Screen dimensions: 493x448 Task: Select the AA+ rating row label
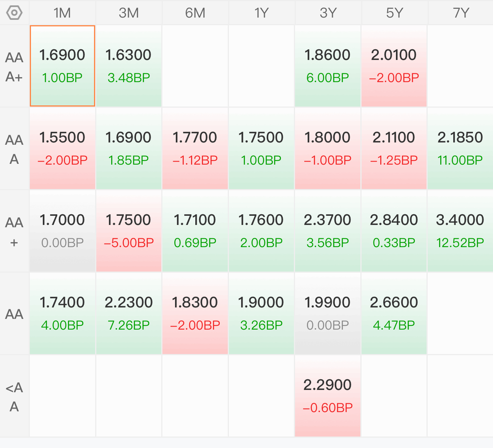point(14,232)
